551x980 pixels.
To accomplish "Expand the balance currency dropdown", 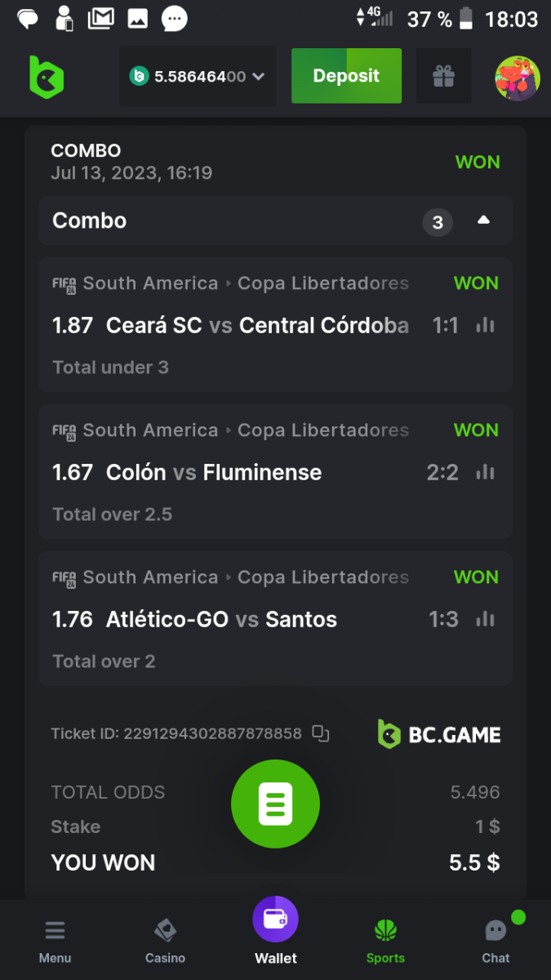I will coord(259,77).
